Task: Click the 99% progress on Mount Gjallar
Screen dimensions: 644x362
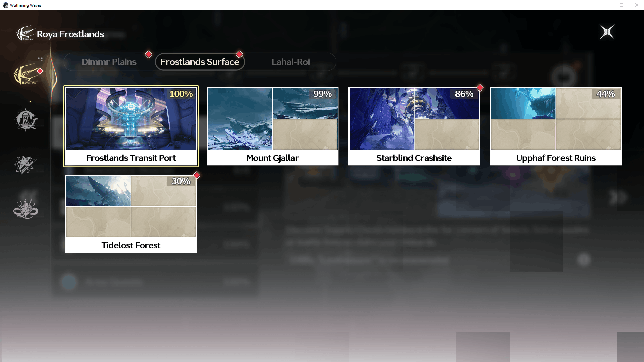Action: 323,94
